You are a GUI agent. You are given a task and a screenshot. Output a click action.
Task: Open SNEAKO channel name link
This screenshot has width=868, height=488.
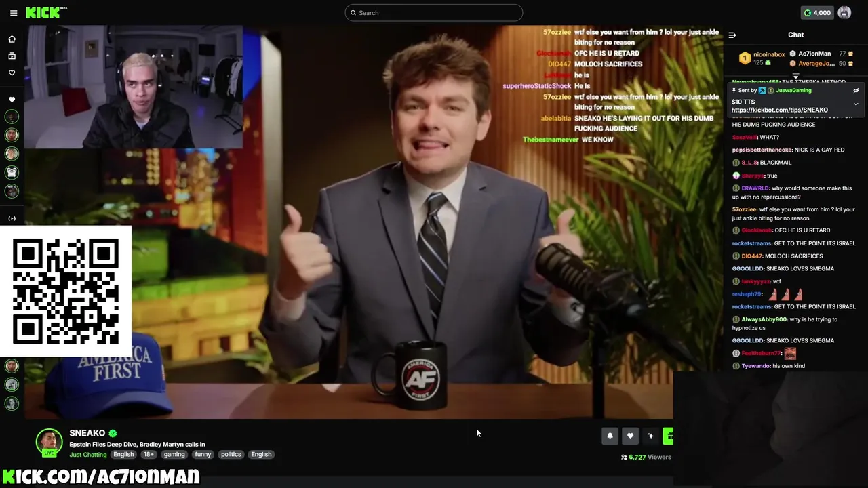(x=87, y=433)
